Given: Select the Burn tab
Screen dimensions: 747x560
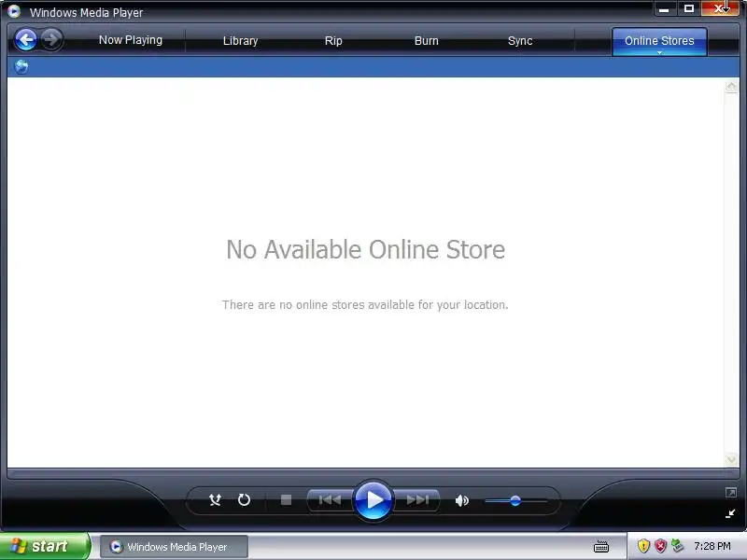Looking at the screenshot, I should tap(427, 41).
